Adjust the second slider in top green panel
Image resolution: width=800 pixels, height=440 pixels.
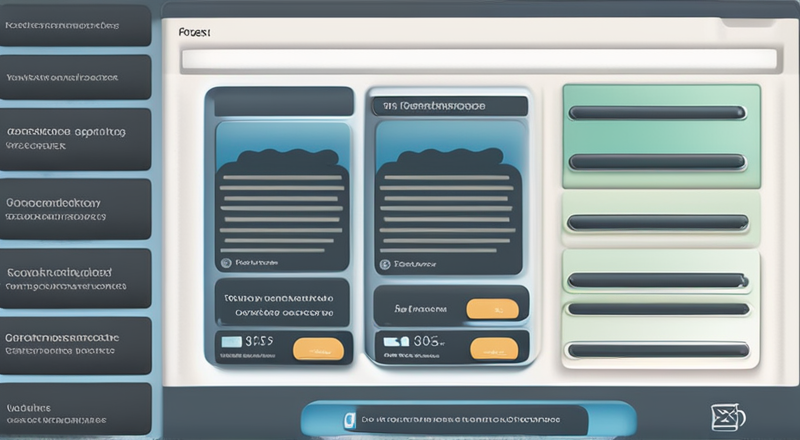657,161
